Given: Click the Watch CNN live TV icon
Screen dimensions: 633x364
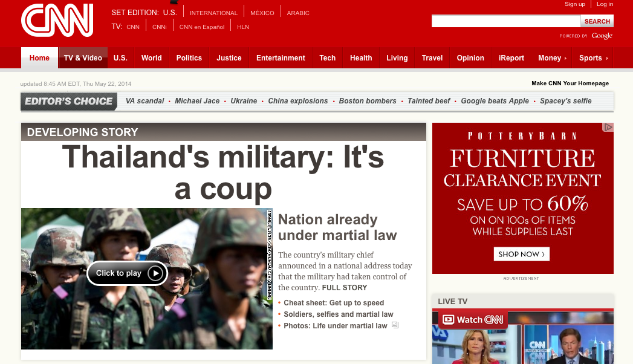Looking at the screenshot, I should [448, 320].
